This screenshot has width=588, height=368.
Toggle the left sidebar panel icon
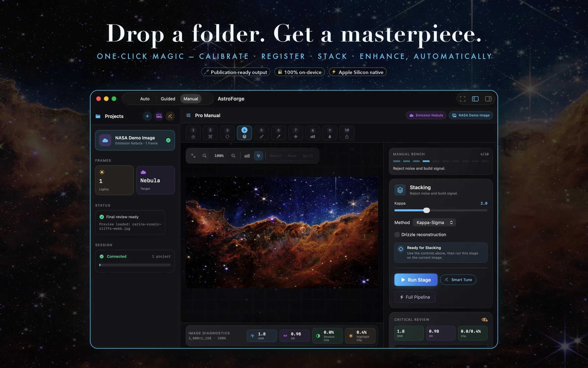pyautogui.click(x=475, y=99)
